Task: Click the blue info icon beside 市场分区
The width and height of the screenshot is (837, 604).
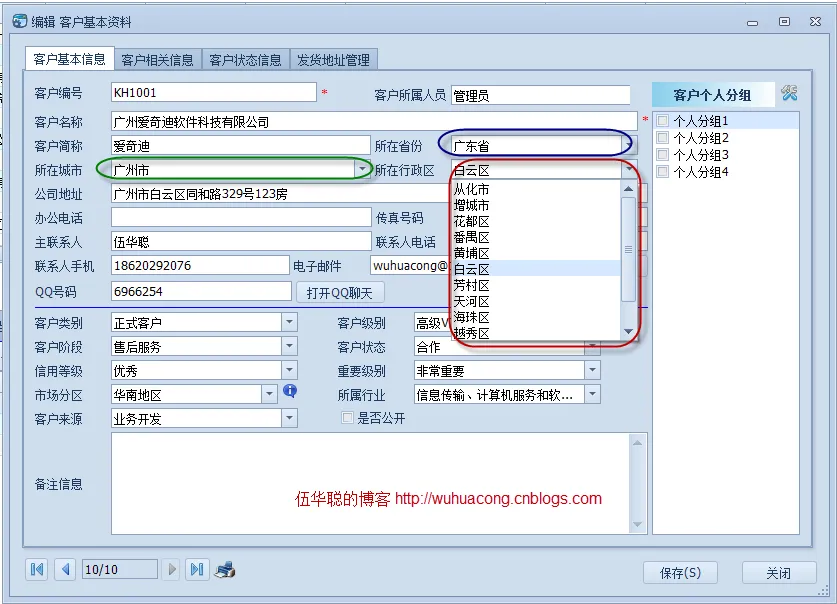Action: pyautogui.click(x=290, y=391)
